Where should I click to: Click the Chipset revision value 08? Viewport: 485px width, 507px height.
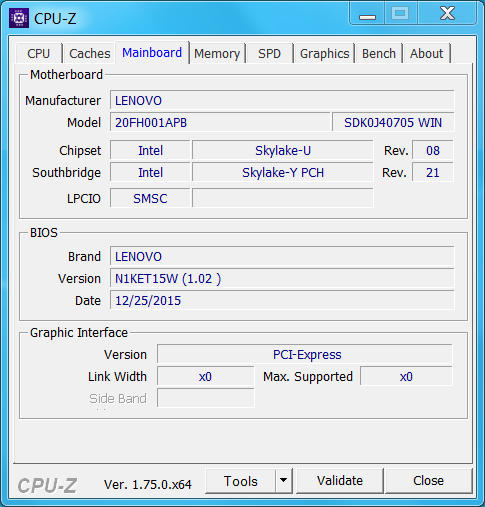[433, 150]
